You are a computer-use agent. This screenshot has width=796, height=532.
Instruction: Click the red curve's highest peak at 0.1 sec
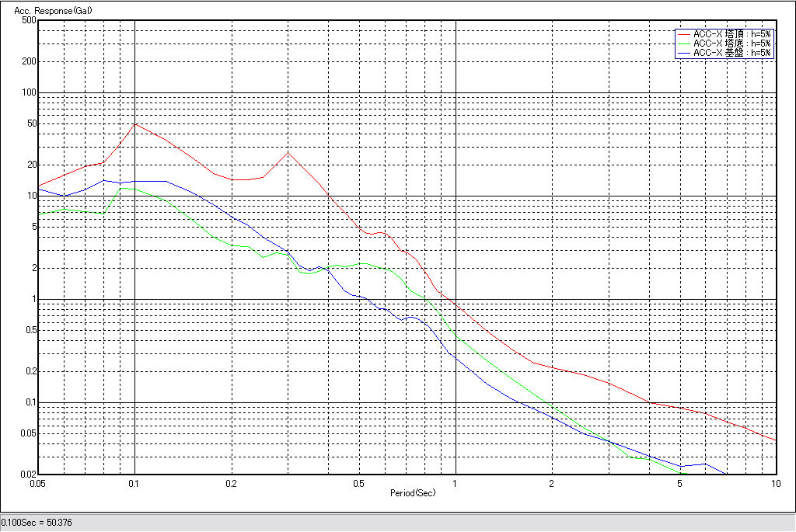135,123
